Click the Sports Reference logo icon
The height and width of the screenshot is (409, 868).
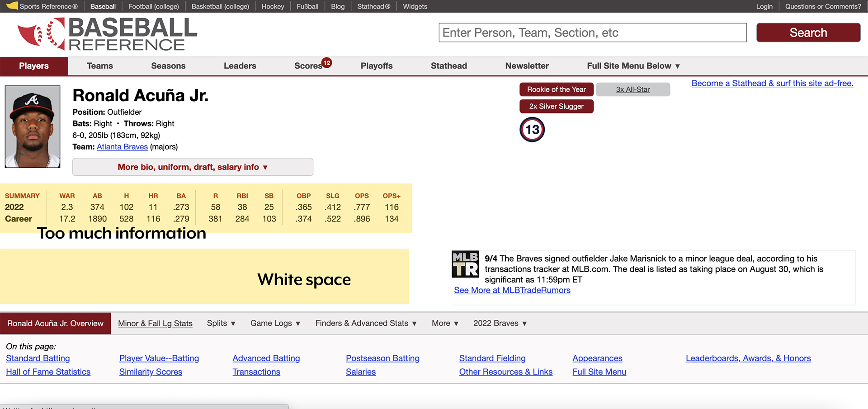tap(12, 6)
